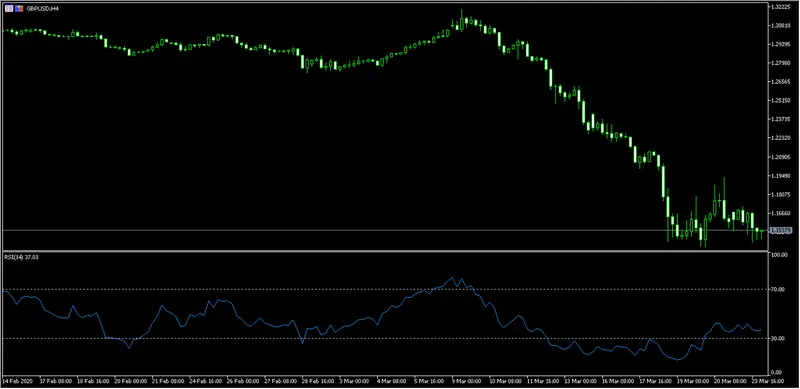
Task: Click the 1.23795 price scale label
Action: pyautogui.click(x=782, y=119)
